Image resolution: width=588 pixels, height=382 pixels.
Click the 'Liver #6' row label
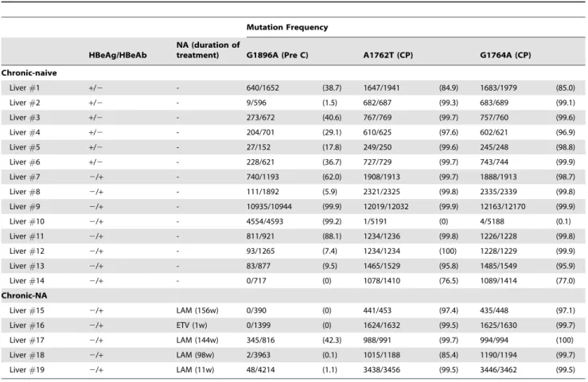tap(25, 162)
